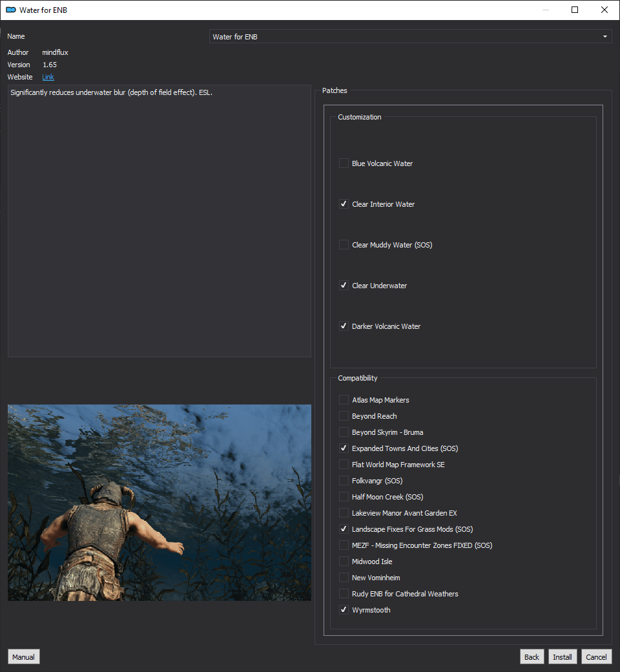Close the Water for ENB window

point(604,10)
